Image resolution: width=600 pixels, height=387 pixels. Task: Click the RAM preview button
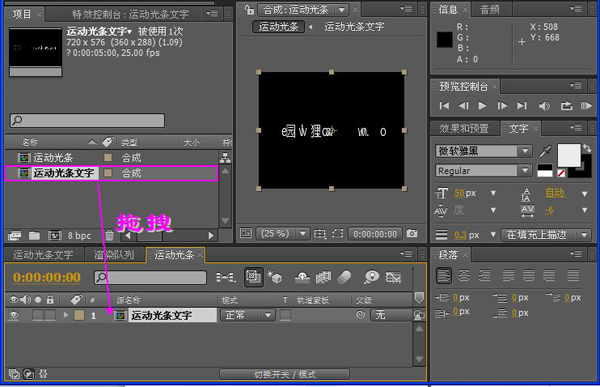tap(586, 105)
